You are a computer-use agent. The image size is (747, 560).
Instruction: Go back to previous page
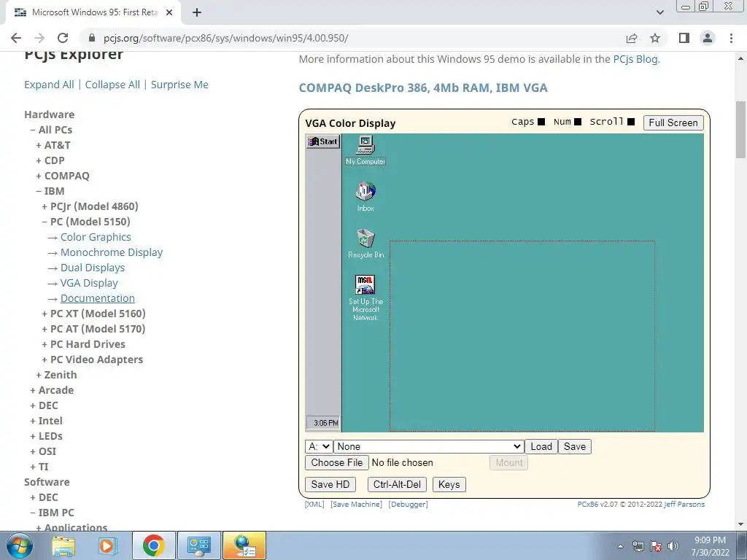16,38
